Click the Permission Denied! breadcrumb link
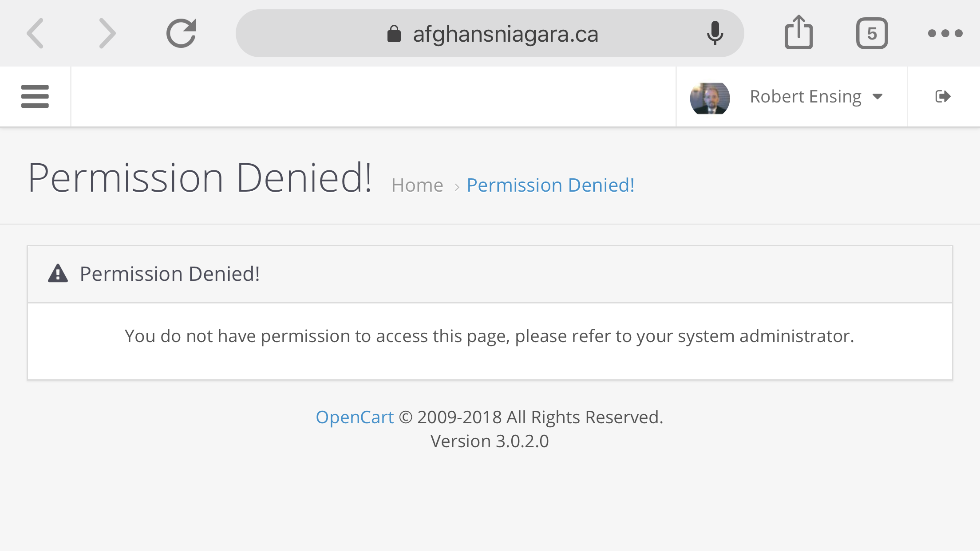 pos(550,185)
